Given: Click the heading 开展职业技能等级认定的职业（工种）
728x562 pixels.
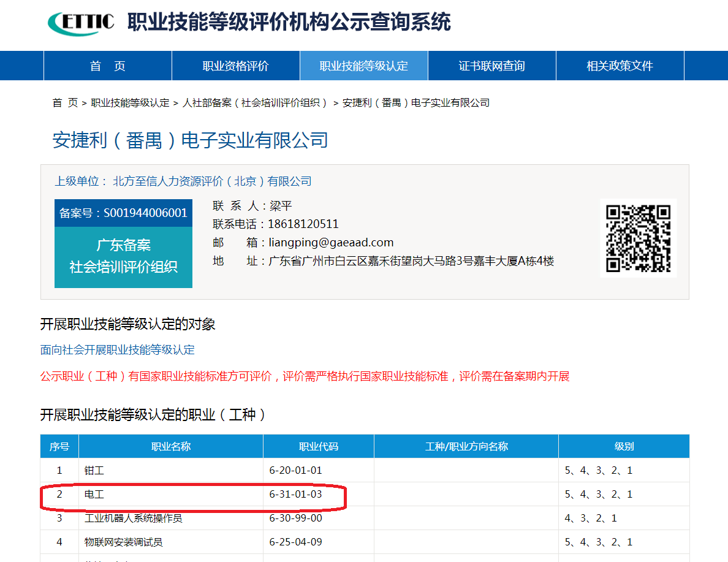Looking at the screenshot, I should click(x=153, y=415).
